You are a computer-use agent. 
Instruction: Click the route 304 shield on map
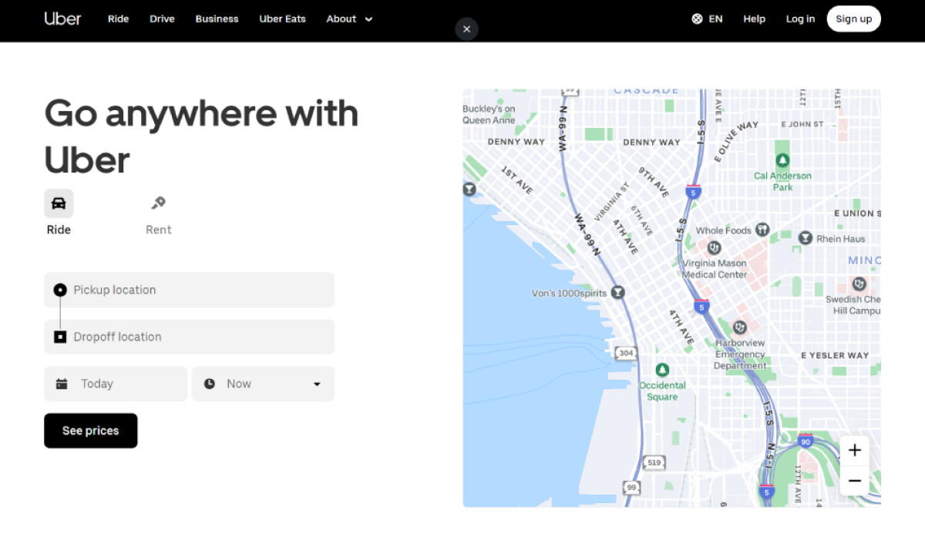[x=626, y=353]
